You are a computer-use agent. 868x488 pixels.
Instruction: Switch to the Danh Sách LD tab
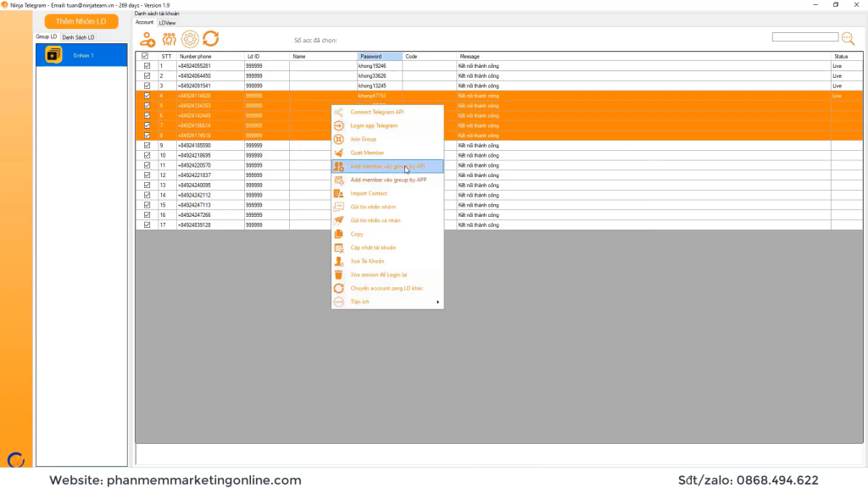point(78,37)
